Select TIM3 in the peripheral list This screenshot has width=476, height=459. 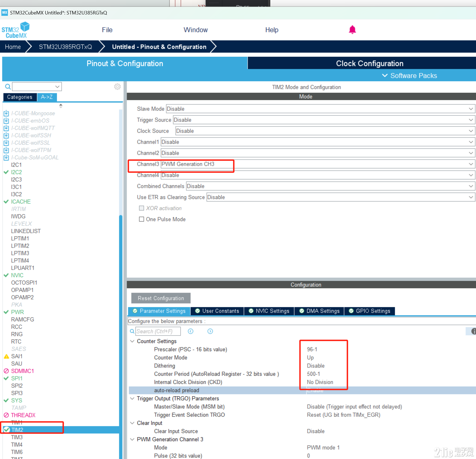pyautogui.click(x=17, y=437)
